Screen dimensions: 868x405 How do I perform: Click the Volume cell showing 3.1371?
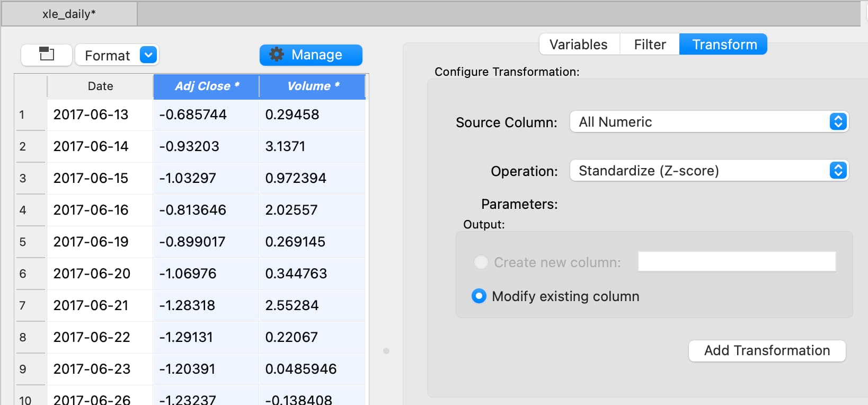[286, 147]
